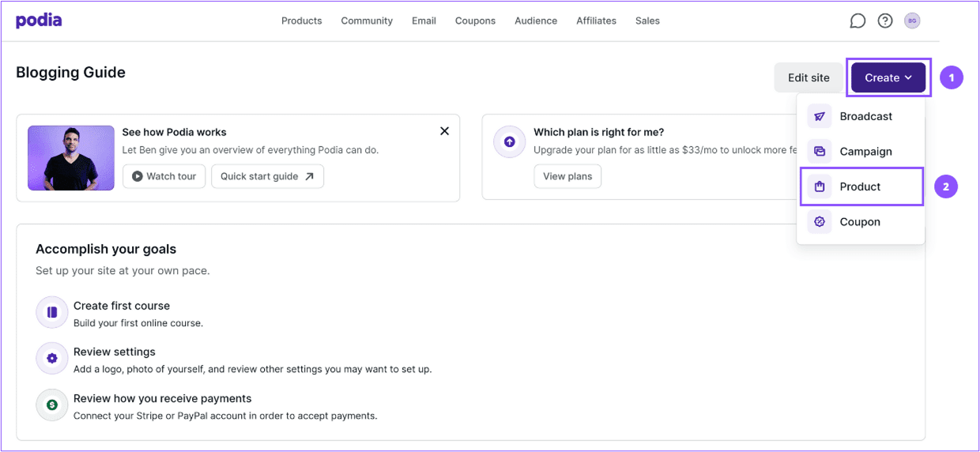
Task: Click the Coupon badge icon
Action: 820,222
